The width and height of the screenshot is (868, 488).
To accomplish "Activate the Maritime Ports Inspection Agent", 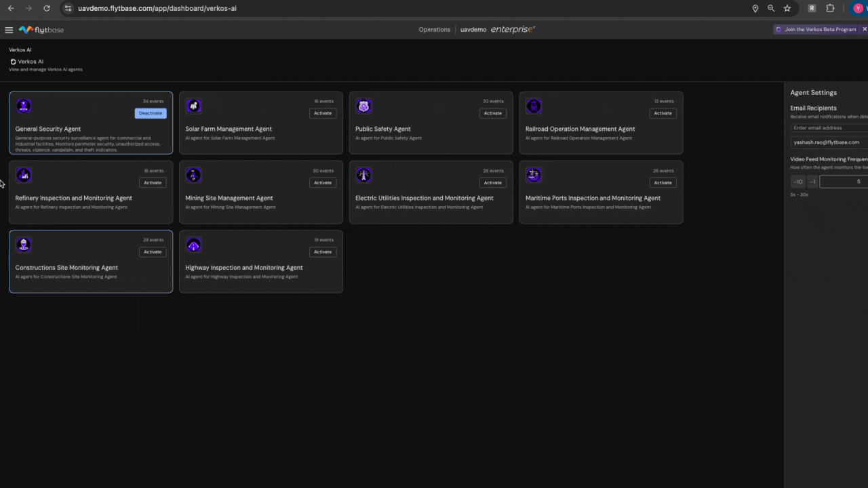I will [x=663, y=182].
